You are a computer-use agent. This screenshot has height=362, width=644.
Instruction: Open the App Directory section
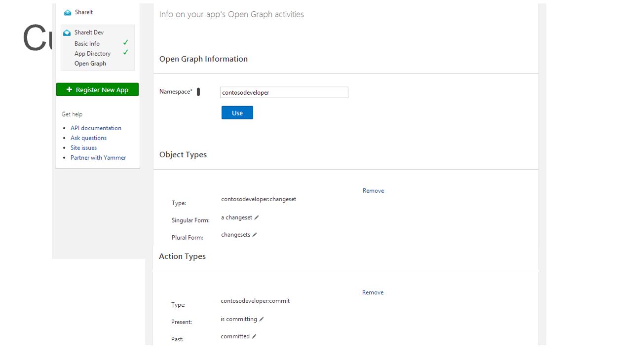pyautogui.click(x=92, y=54)
